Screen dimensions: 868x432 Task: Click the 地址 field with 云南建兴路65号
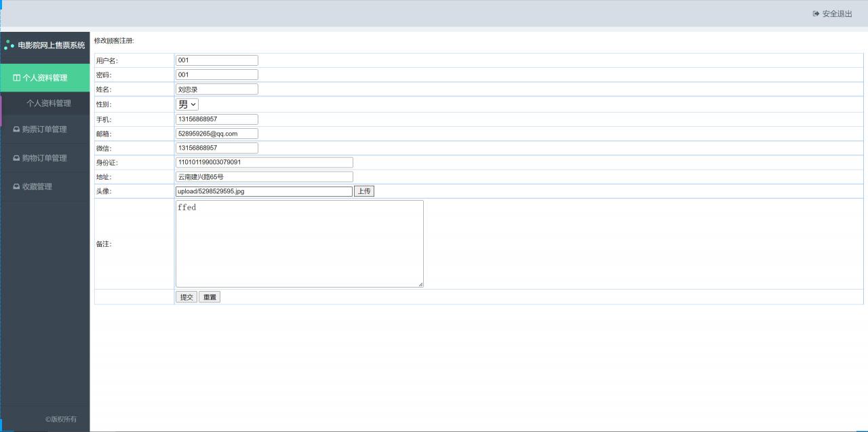tap(264, 177)
